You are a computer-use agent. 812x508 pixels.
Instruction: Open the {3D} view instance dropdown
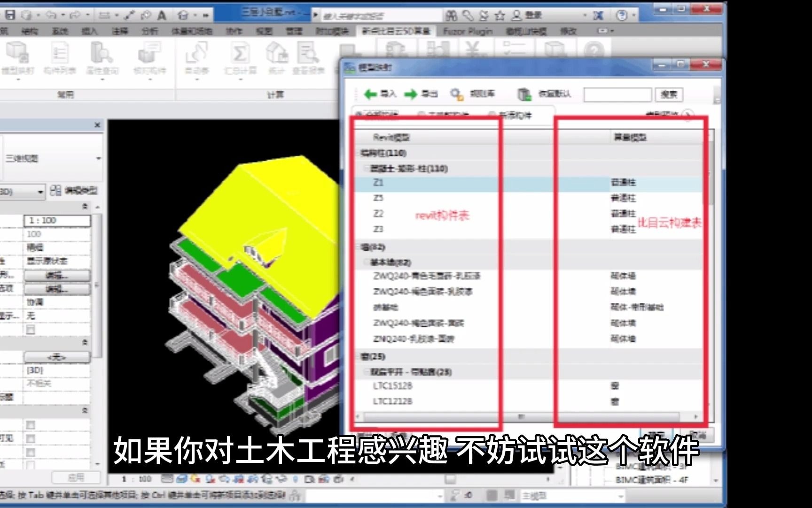(x=40, y=192)
